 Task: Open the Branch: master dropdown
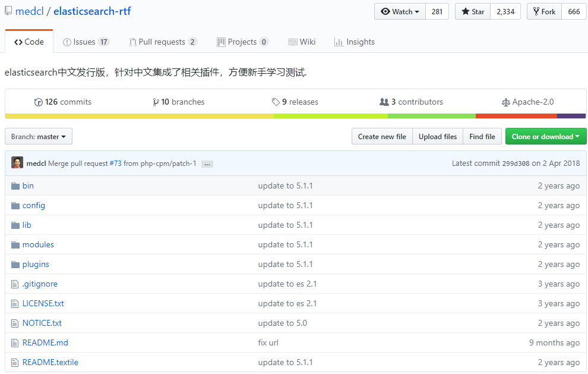click(38, 136)
